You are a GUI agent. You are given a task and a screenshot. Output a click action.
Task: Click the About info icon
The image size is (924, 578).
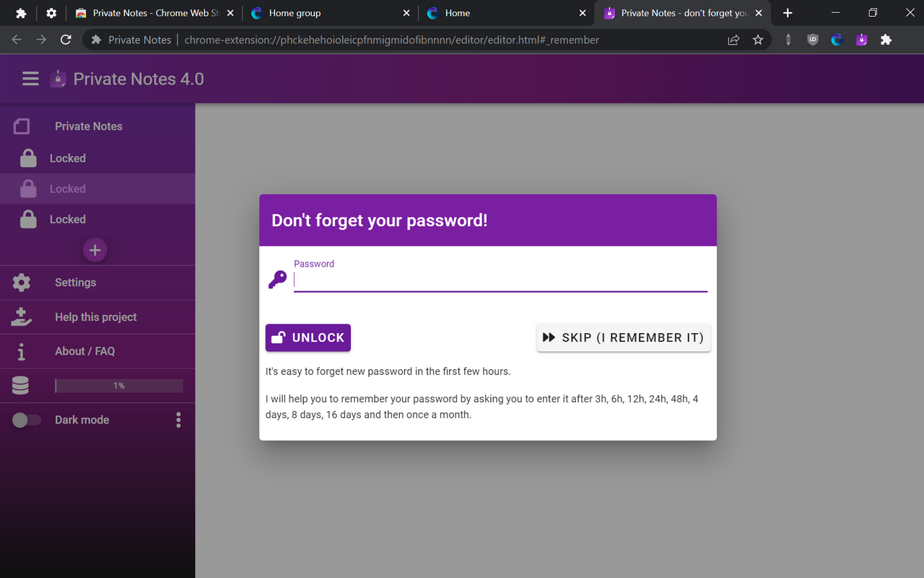click(x=21, y=351)
